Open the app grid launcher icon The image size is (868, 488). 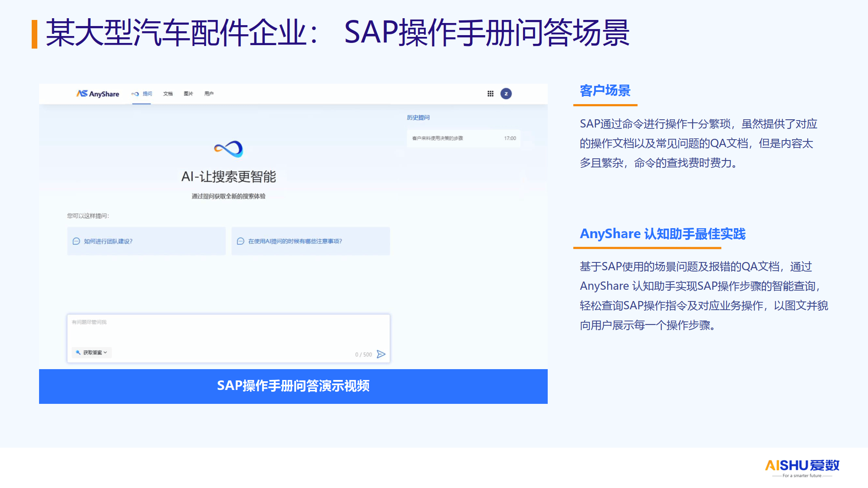click(x=490, y=94)
